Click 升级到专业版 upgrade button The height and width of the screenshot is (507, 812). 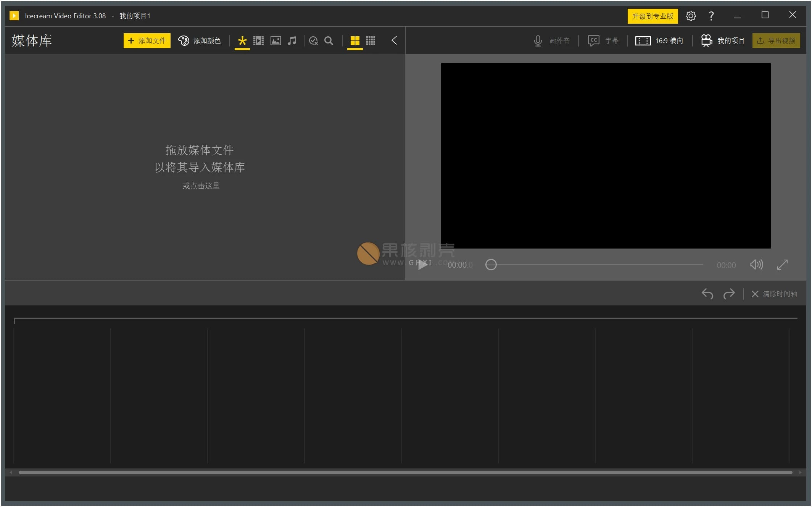pyautogui.click(x=652, y=16)
